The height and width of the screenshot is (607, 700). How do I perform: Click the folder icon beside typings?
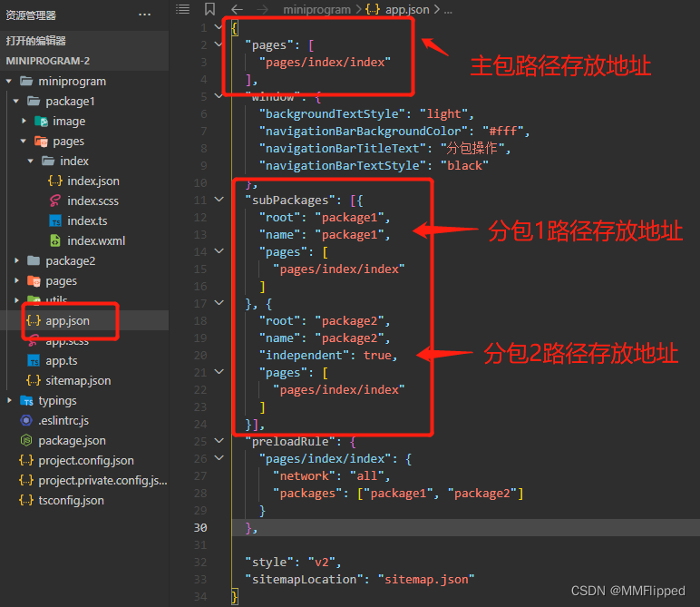coord(26,401)
